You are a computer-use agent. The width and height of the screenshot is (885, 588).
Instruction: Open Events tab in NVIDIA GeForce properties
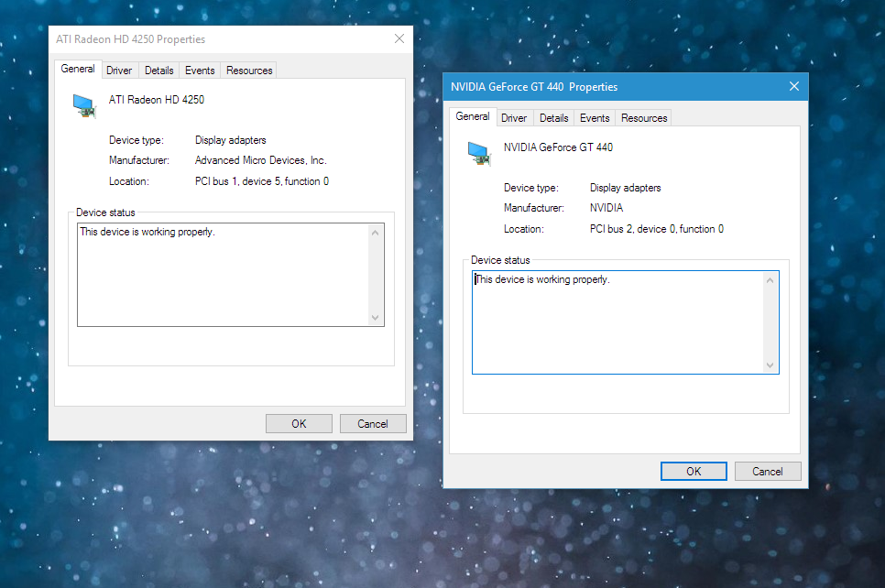tap(595, 118)
